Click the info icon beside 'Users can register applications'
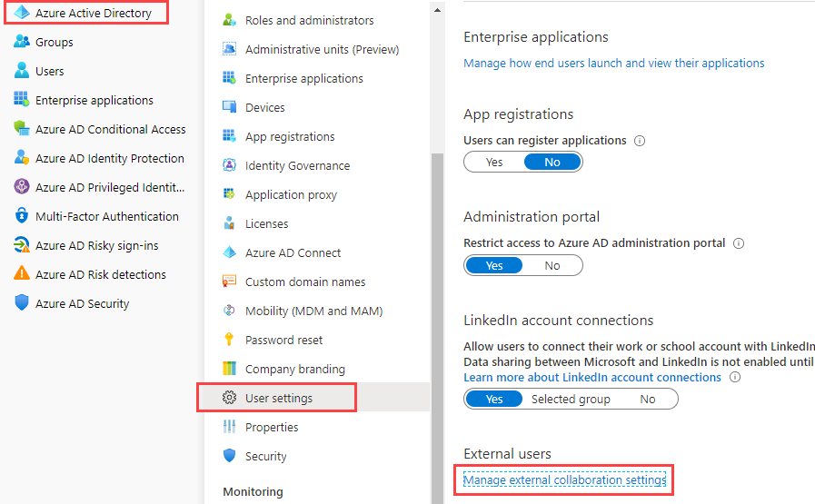Screen dimensions: 815x504 pyautogui.click(x=640, y=141)
